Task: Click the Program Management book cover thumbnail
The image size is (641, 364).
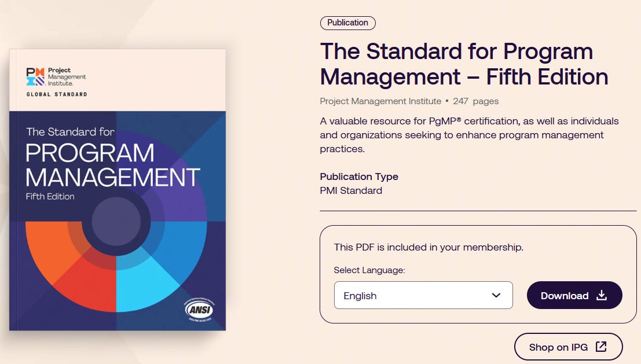Action: [118, 190]
